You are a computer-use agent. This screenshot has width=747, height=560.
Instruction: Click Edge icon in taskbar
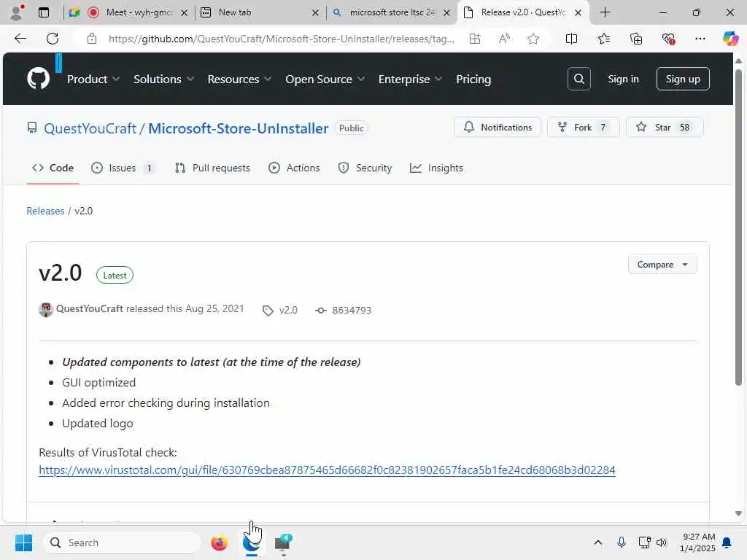251,542
